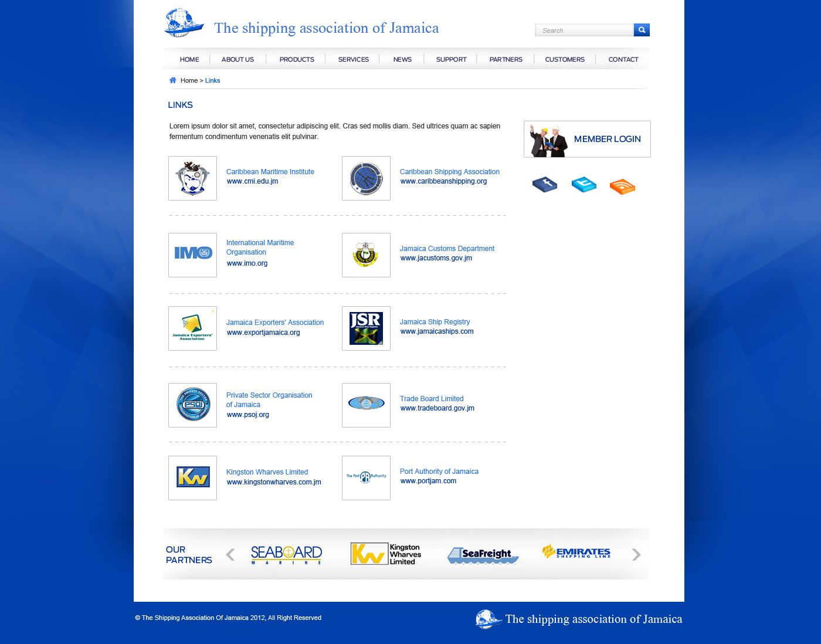Click the Links breadcrumb text

[x=213, y=80]
